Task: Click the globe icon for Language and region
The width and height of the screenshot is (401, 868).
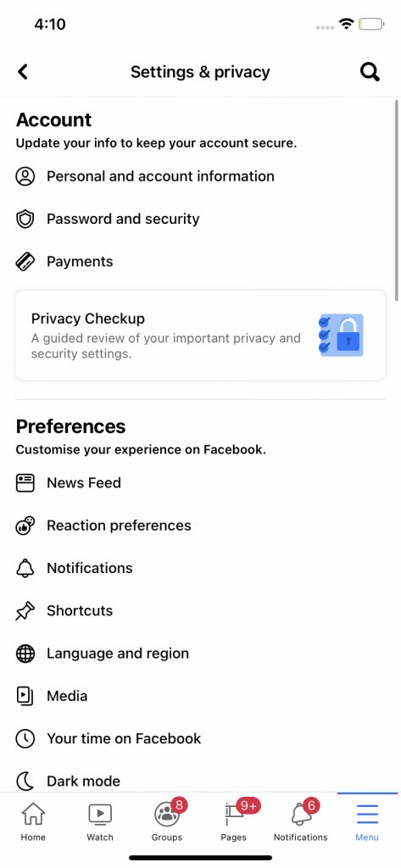Action: click(25, 654)
